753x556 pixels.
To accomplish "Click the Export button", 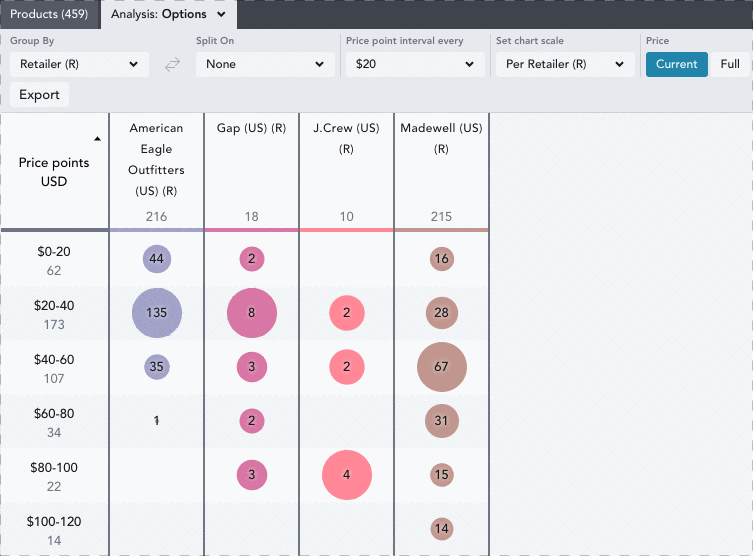I will (x=39, y=95).
